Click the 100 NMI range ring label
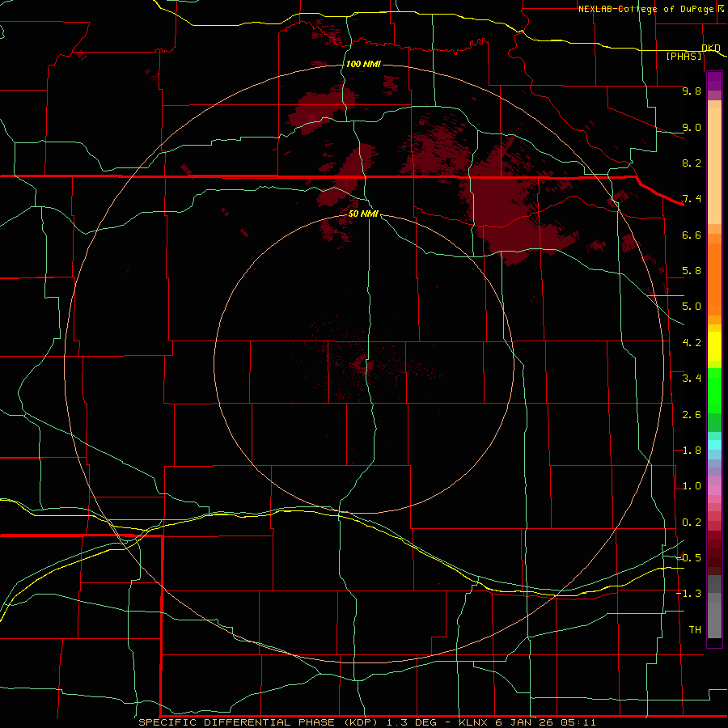 pyautogui.click(x=363, y=64)
